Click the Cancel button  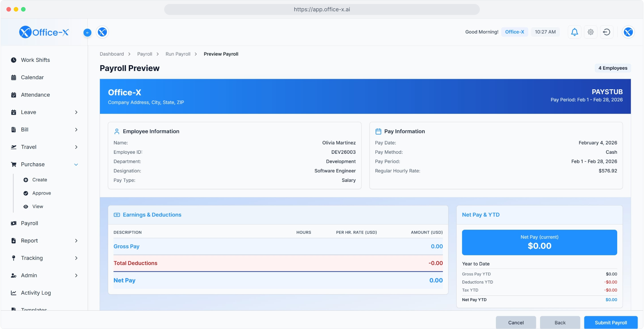point(515,322)
